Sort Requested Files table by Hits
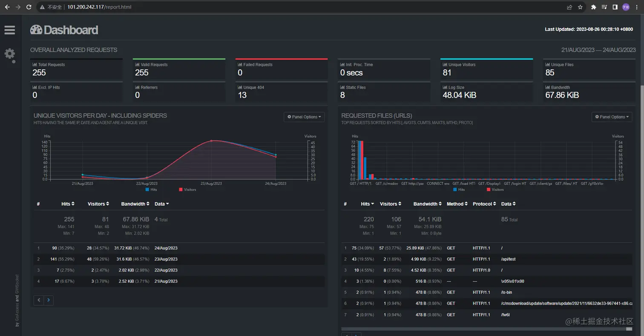The width and height of the screenshot is (644, 336). 368,204
